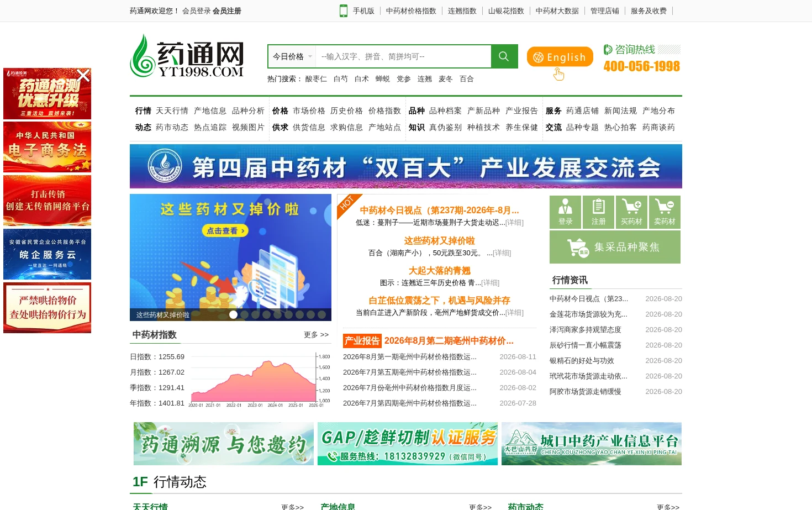Open report 2026年7月份亳州中药材价格指数月度运

(x=409, y=388)
